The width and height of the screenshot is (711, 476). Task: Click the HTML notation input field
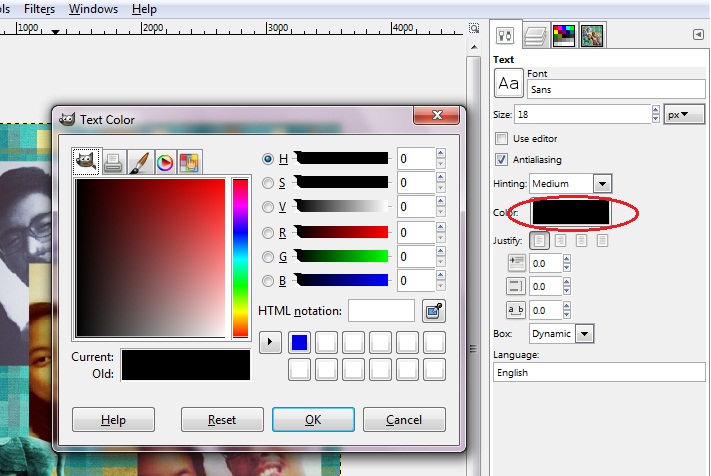[381, 311]
